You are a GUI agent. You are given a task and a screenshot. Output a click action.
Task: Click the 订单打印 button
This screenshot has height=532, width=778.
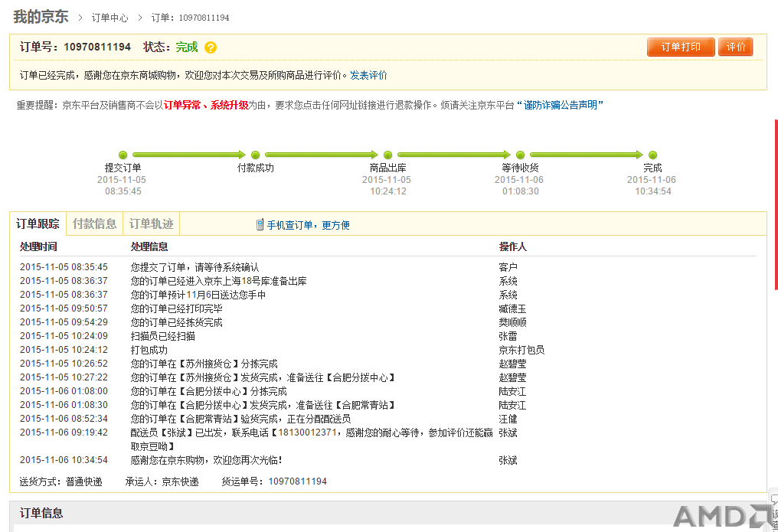pyautogui.click(x=681, y=47)
